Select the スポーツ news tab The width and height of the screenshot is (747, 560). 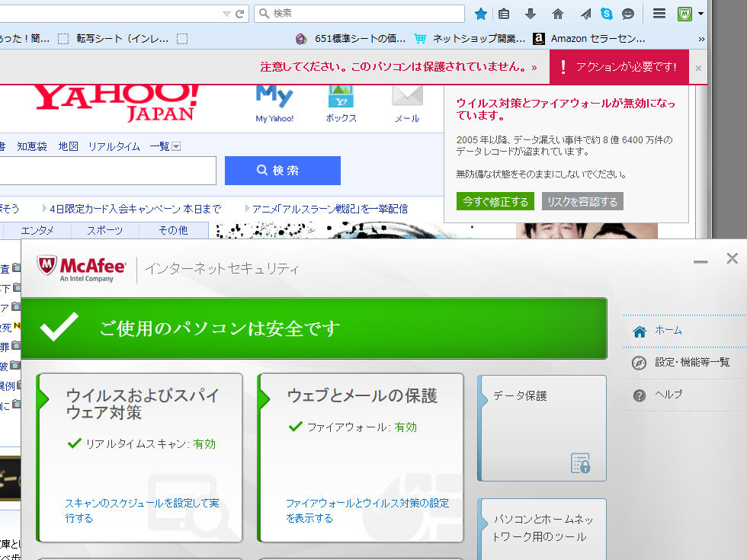tap(105, 230)
